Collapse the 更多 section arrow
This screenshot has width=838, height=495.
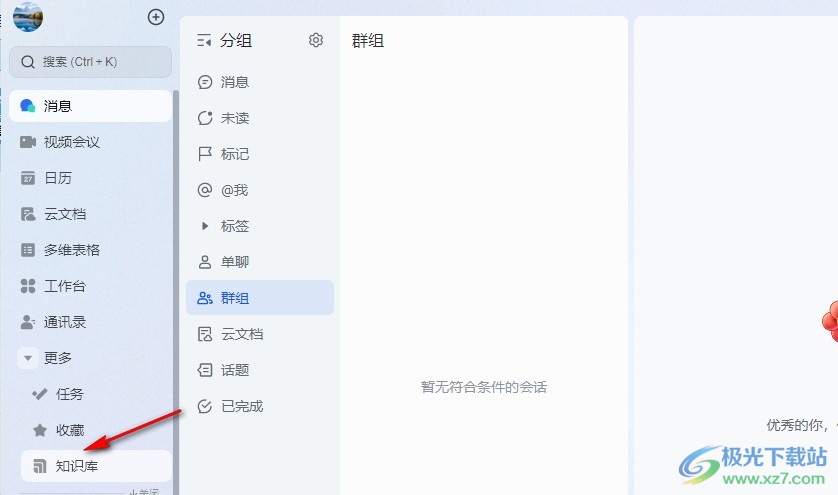click(x=28, y=358)
